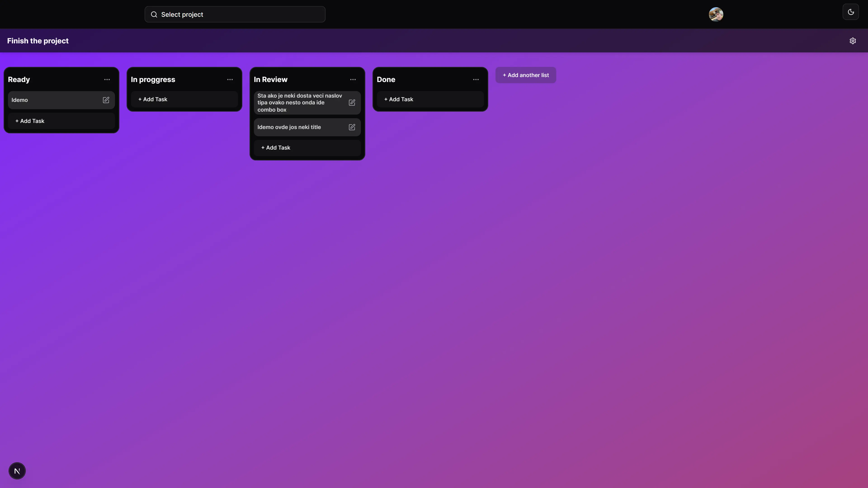Click the Add another list button

coord(525,75)
